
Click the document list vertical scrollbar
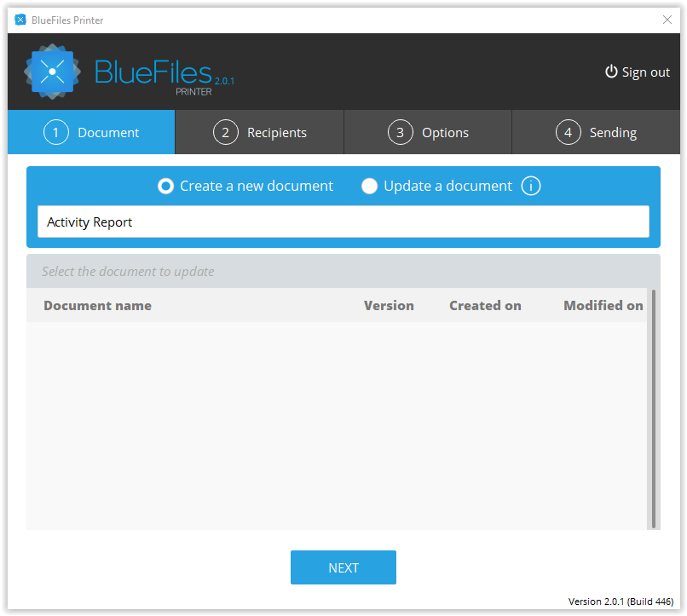tap(654, 409)
